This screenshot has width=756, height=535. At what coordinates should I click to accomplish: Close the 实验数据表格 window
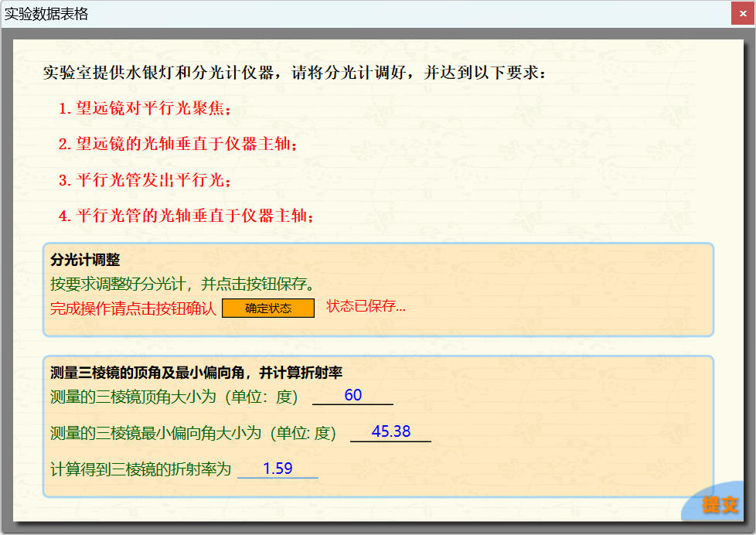coord(742,14)
